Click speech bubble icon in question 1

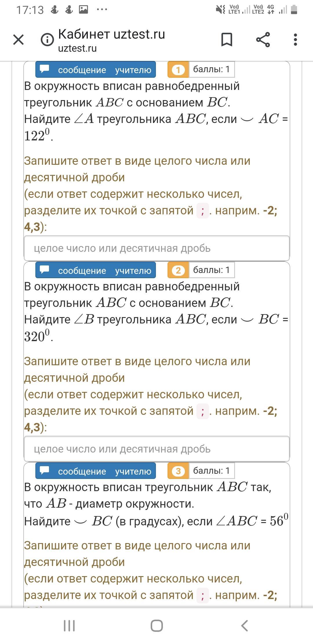pos(44,69)
